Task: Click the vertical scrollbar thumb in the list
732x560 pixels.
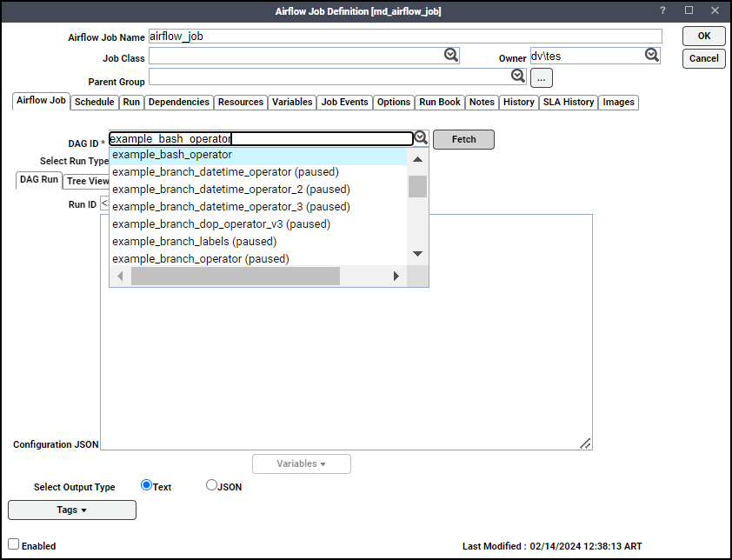Action: 418,186
